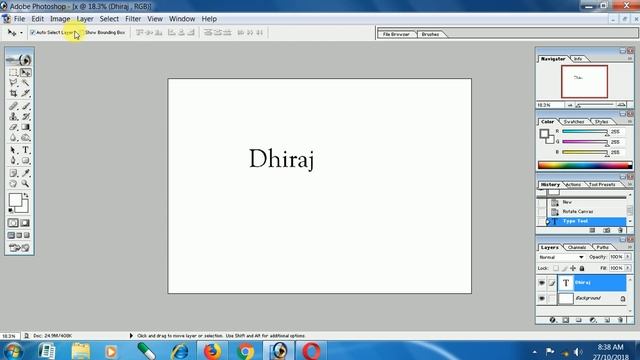Open Chrome from the taskbar
Viewport: 640px width, 360px height.
point(245,351)
